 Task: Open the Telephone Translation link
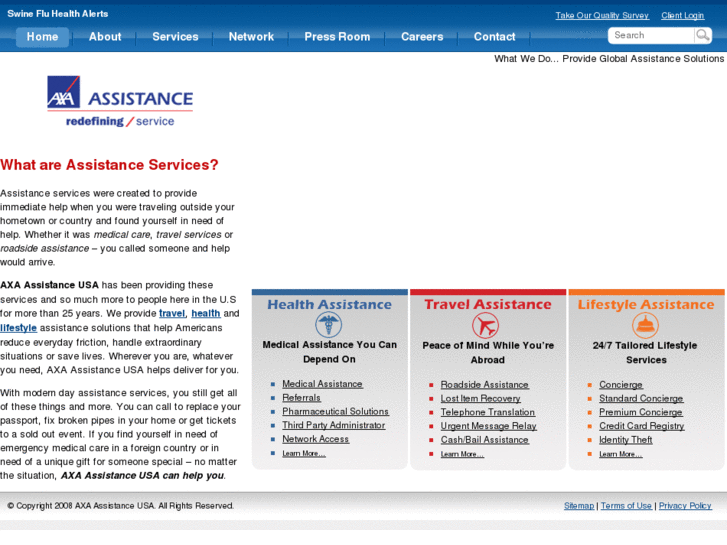click(x=488, y=412)
